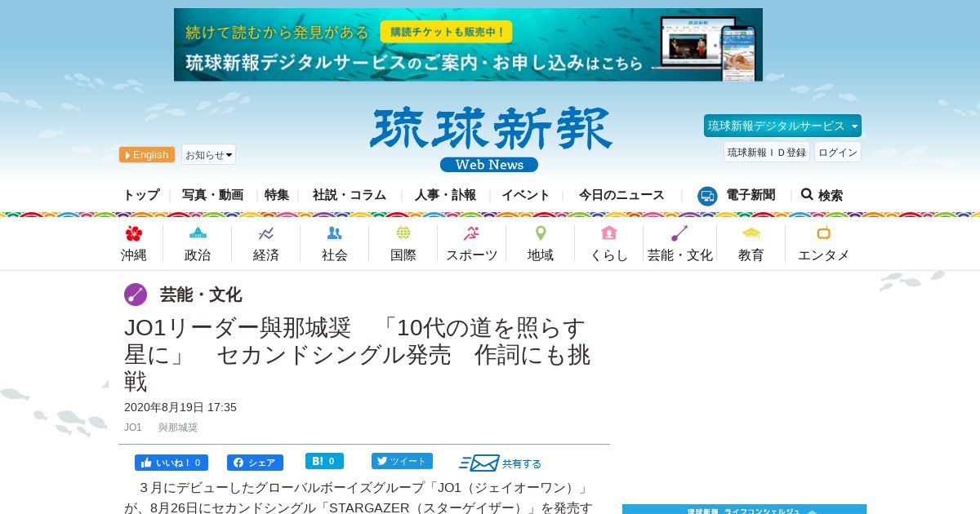Viewport: 980px width, 514px height.
Task: Click the date 2020年8月19日 17:35
Action: click(180, 407)
